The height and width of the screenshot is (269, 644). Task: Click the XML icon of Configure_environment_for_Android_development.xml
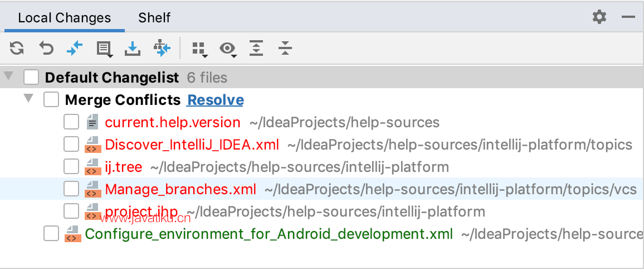tap(73, 234)
